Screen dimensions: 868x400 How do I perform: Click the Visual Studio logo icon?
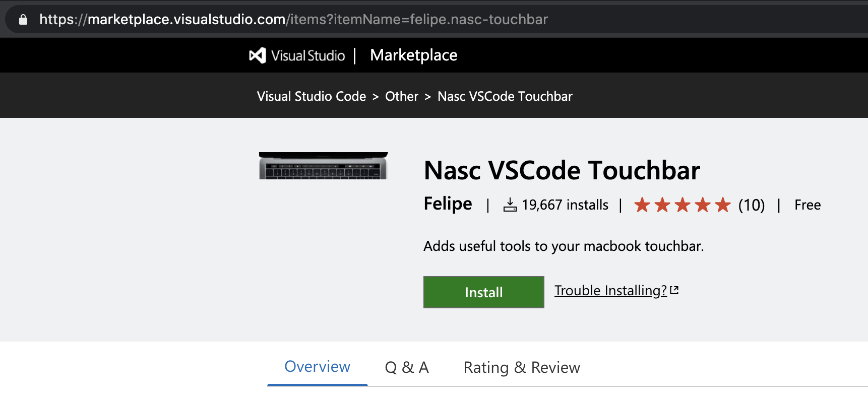[258, 55]
